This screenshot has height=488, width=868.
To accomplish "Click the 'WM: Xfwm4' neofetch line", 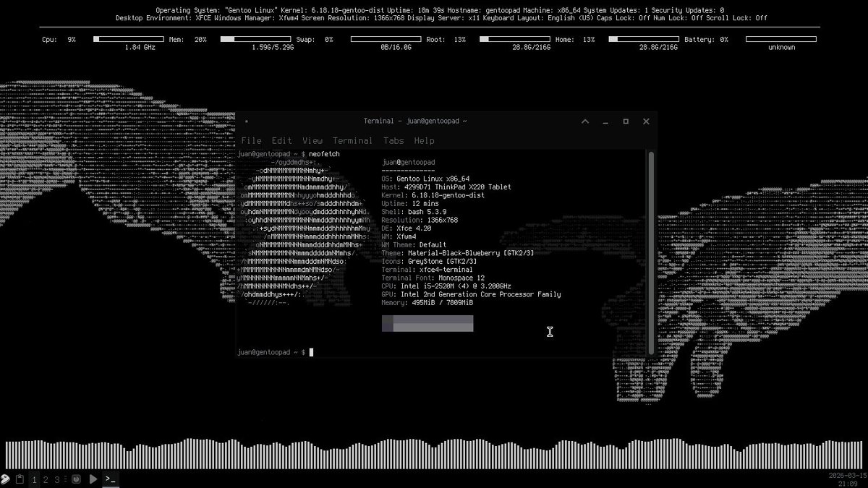I will tap(399, 236).
